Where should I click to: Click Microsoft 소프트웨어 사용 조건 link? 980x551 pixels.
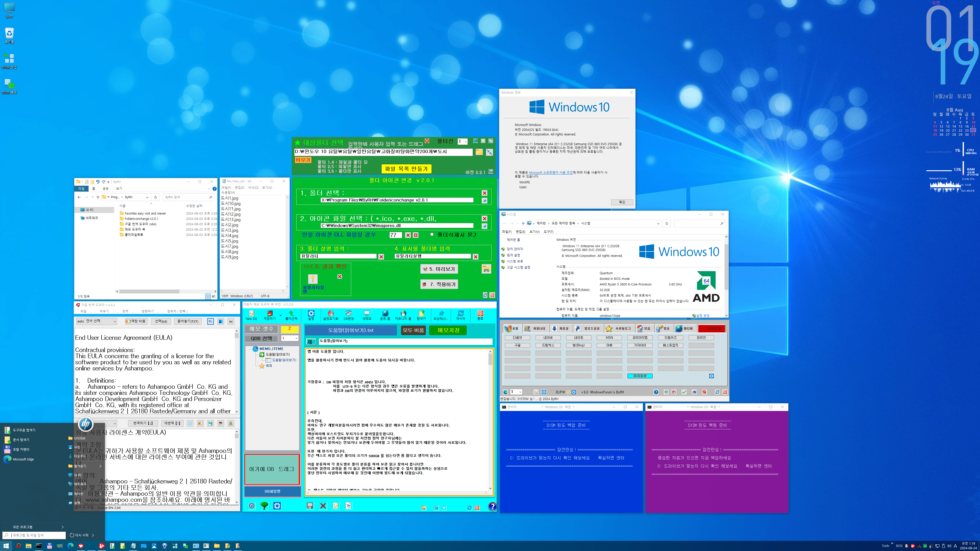(x=550, y=173)
